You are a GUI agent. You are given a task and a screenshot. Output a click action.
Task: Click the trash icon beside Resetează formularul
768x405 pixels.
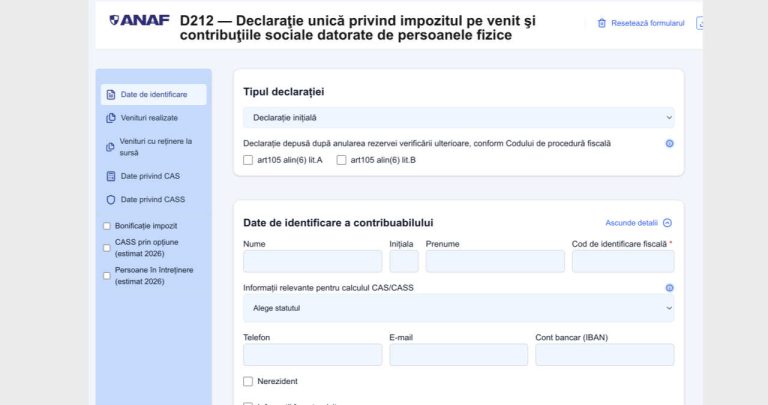tap(601, 23)
